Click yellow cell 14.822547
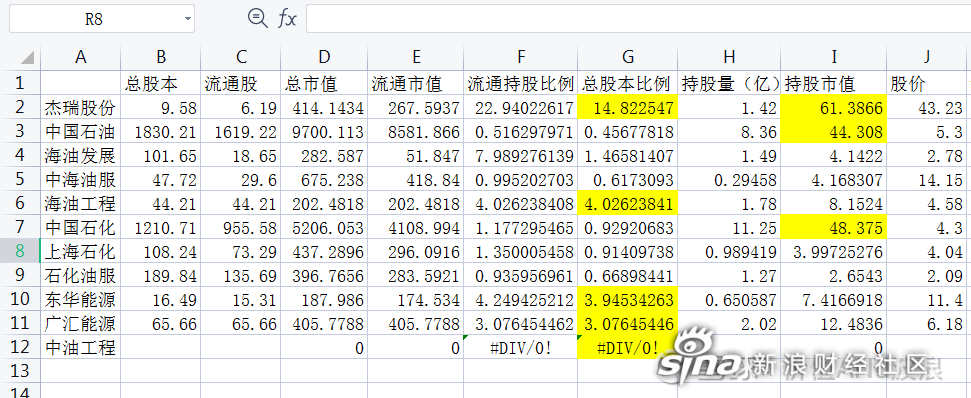This screenshot has height=398, width=971. click(628, 107)
